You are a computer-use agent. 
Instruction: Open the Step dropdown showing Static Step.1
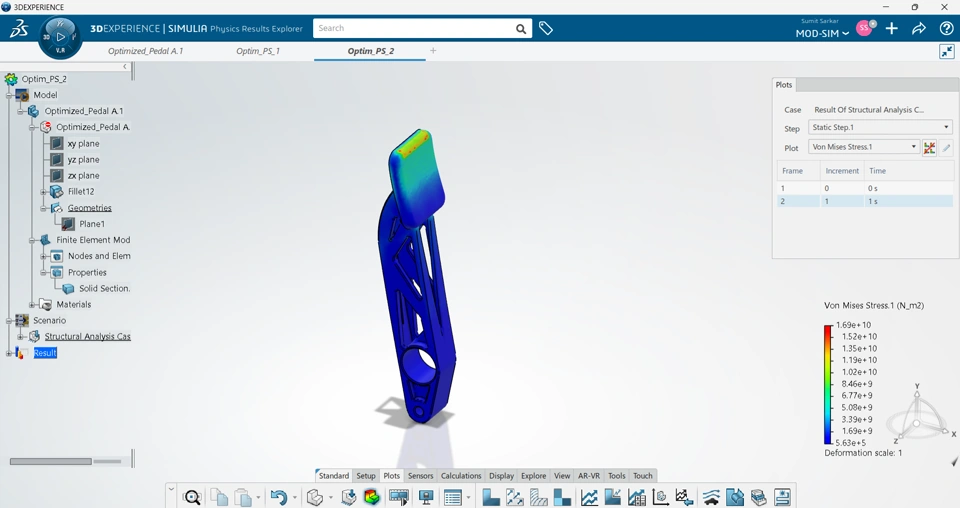coord(880,127)
